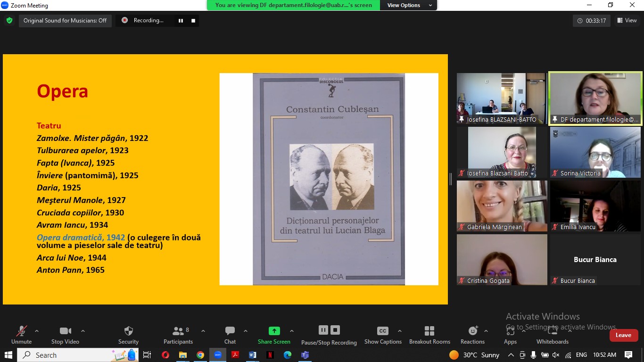Open Show Captions CC icon
Screen dimensions: 644x362
pos(383,331)
